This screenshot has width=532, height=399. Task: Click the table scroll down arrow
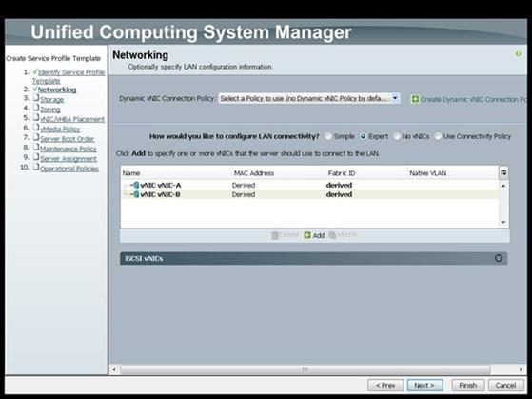point(503,222)
